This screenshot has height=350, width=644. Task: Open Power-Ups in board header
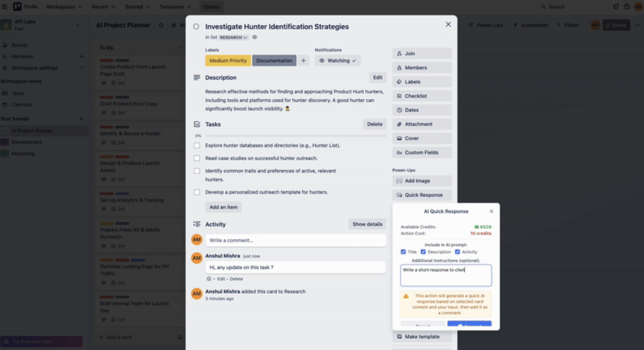click(485, 25)
